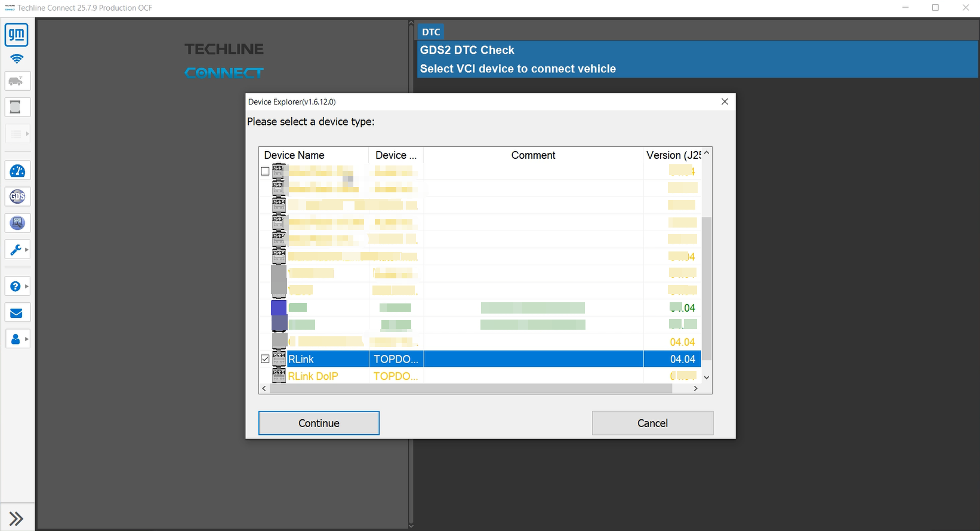
Task: Open the dashboard gauge icon
Action: click(17, 171)
